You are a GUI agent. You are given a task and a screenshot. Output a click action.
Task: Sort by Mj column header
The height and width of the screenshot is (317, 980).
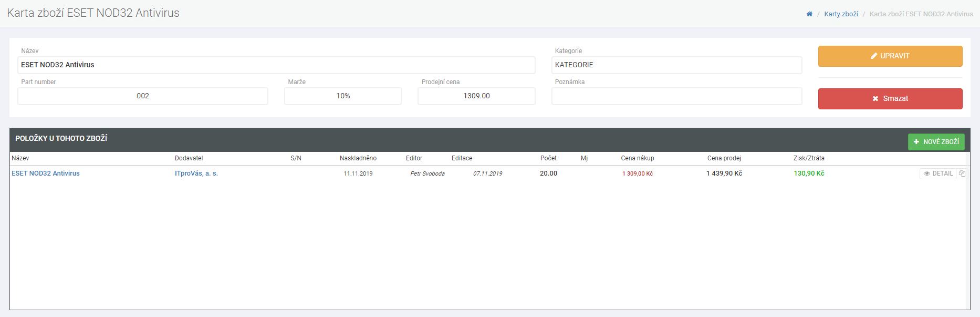tap(585, 158)
